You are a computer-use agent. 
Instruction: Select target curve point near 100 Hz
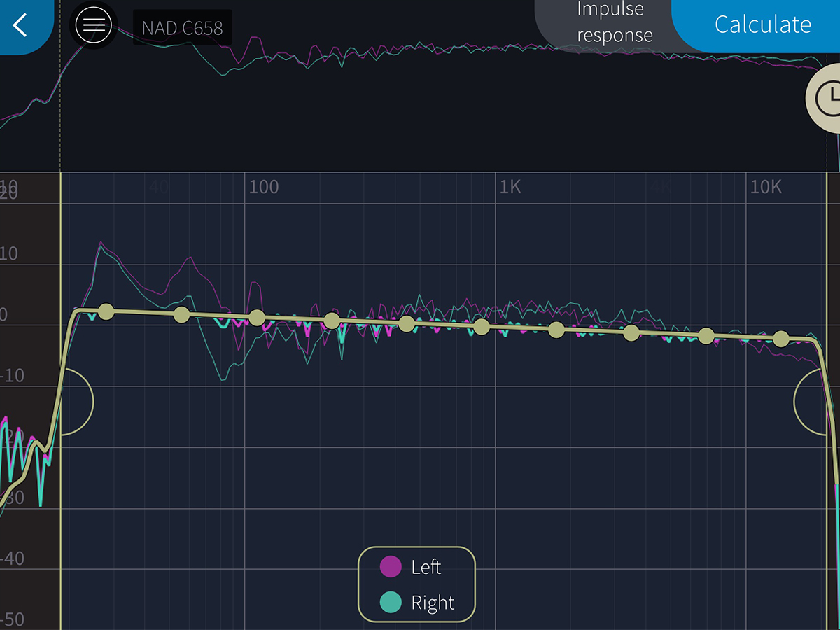tap(256, 318)
